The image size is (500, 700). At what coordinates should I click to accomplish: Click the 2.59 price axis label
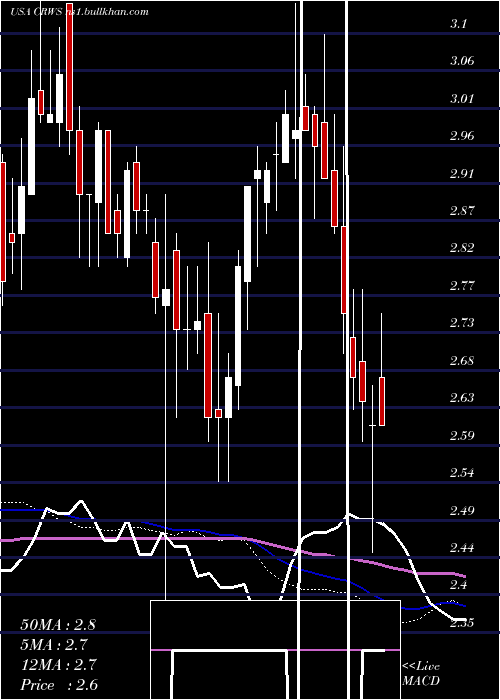click(462, 436)
